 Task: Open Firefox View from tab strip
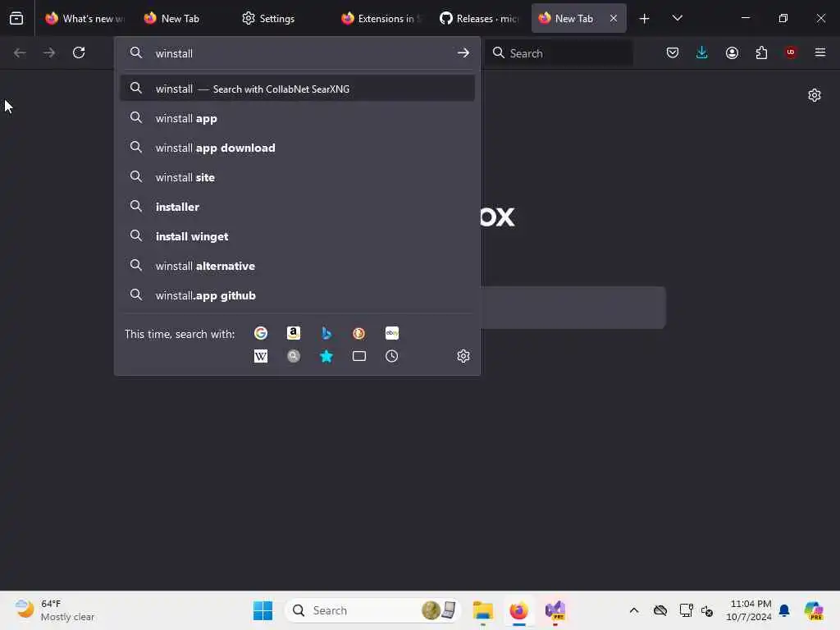click(16, 18)
